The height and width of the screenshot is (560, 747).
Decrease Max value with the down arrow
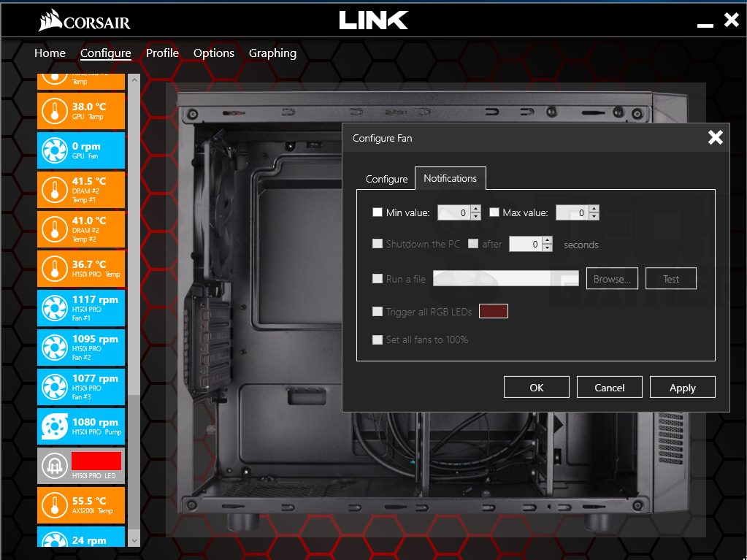[594, 216]
